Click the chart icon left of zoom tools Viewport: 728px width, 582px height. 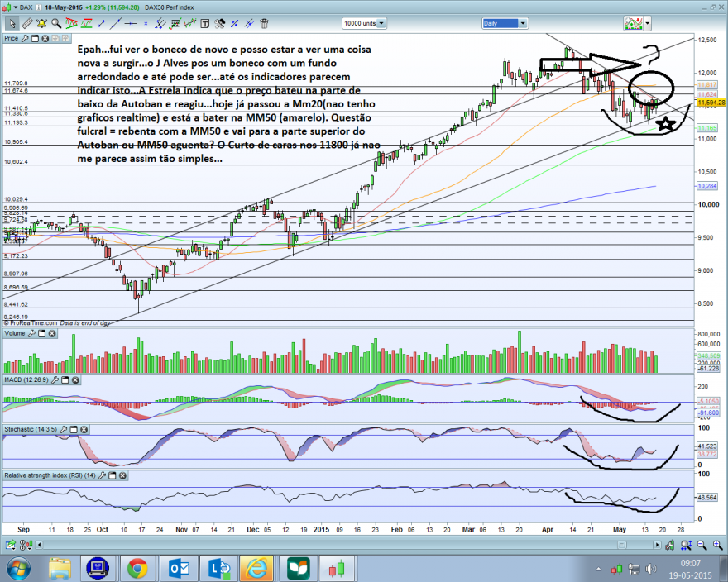pos(669,545)
